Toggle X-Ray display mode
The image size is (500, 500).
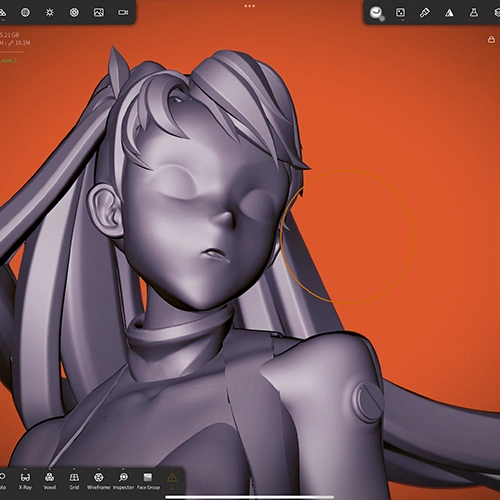(25, 481)
